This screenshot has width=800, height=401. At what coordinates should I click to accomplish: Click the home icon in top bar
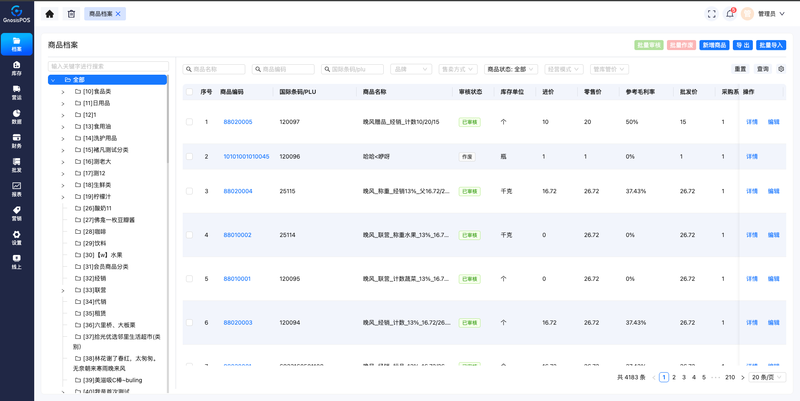tap(49, 14)
